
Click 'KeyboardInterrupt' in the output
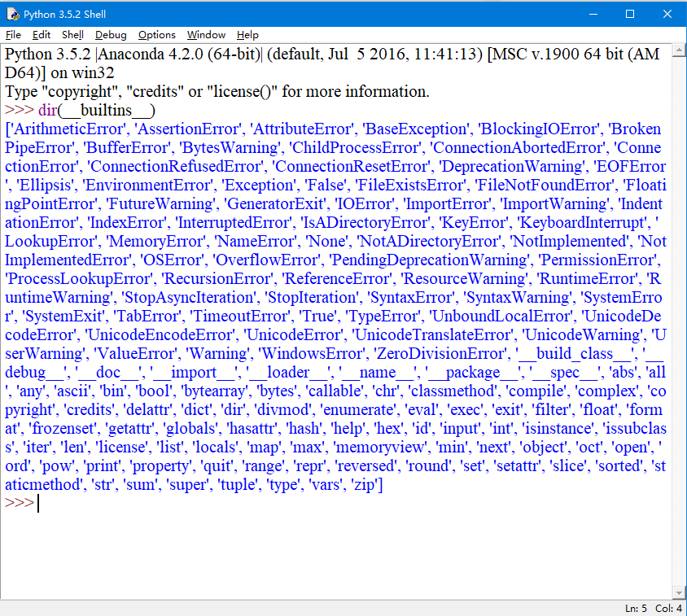click(583, 223)
